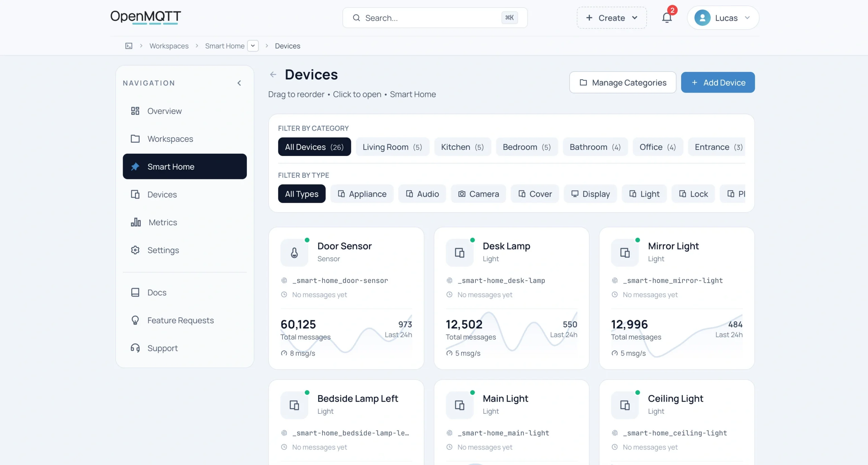Collapse the navigation sidebar panel
This screenshot has height=465, width=868.
coord(239,83)
